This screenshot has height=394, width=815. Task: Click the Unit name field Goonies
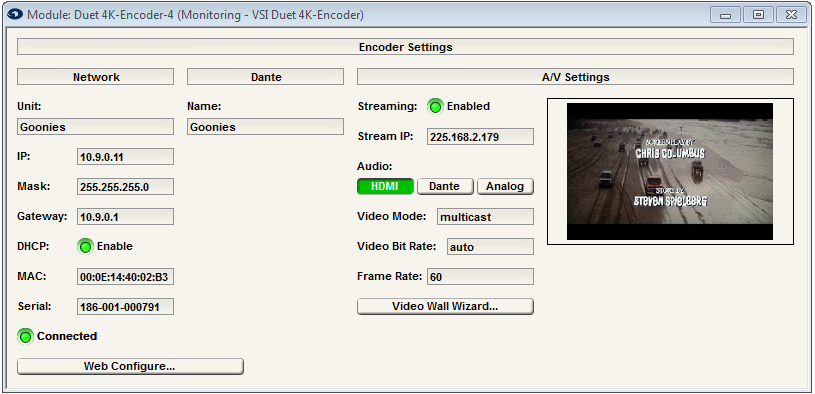click(x=96, y=127)
